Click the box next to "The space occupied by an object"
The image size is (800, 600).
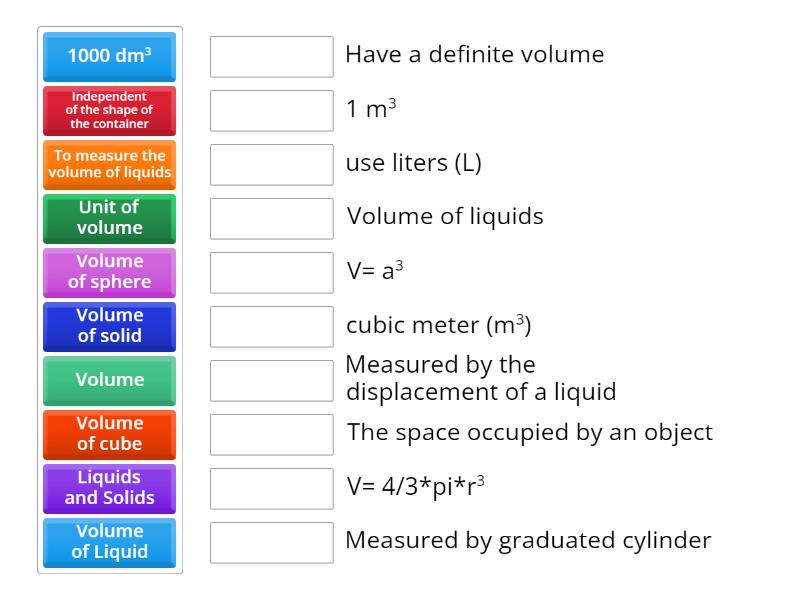[x=271, y=434]
